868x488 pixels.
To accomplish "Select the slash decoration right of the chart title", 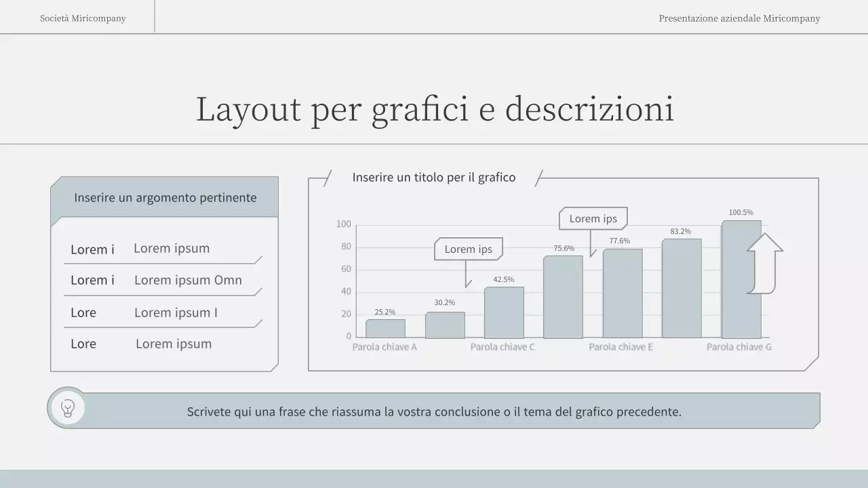I will pos(539,176).
